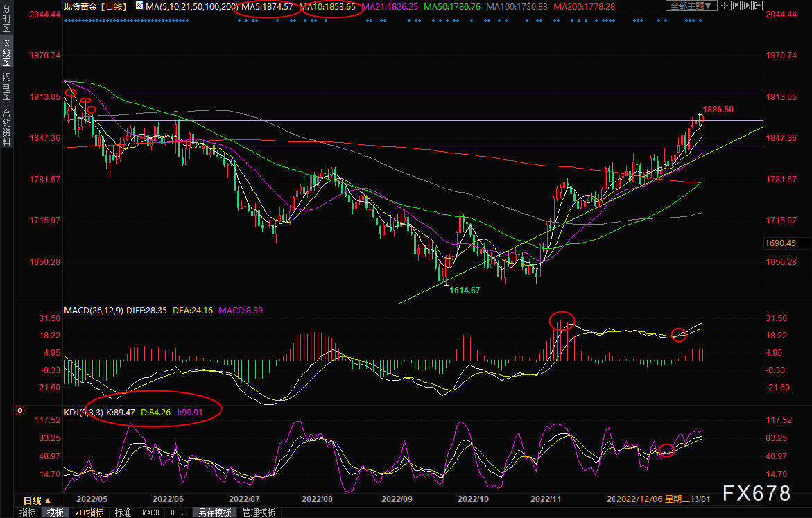Screen dimensions: 812x518
Task: Expand the 日线 period selector
Action: pyautogui.click(x=37, y=501)
